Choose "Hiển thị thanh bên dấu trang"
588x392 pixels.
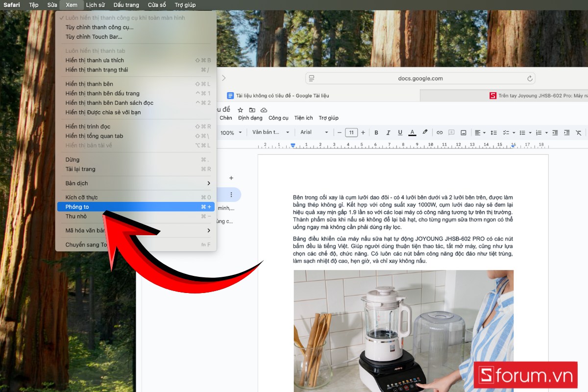click(x=136, y=93)
